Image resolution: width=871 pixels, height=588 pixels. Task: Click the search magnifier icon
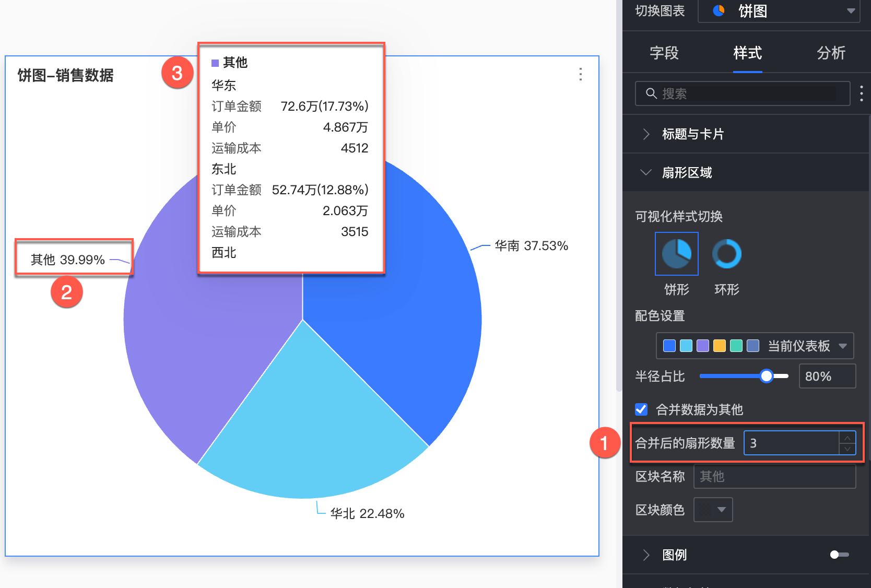tap(651, 93)
